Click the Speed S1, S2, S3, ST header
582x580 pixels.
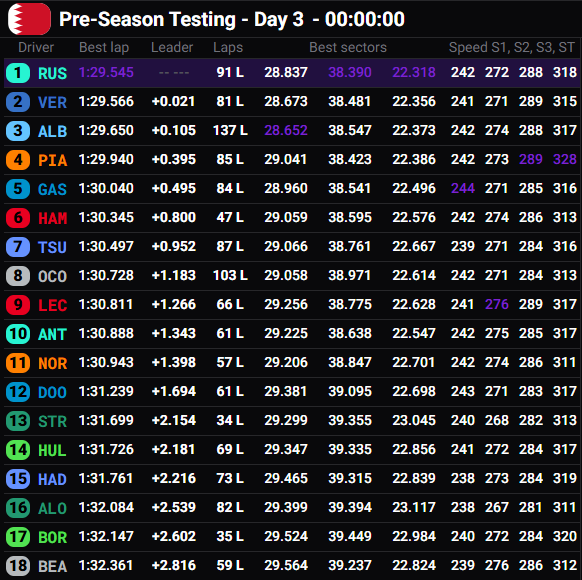click(511, 47)
